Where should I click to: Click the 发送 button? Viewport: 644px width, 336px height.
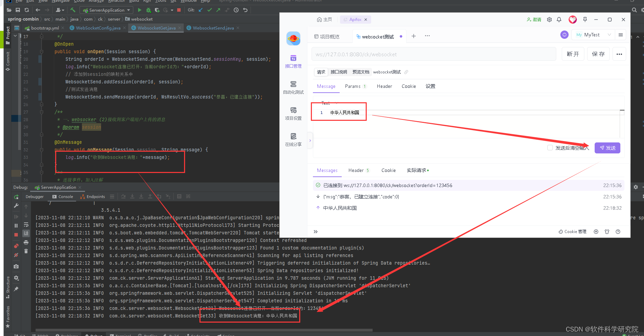click(607, 148)
